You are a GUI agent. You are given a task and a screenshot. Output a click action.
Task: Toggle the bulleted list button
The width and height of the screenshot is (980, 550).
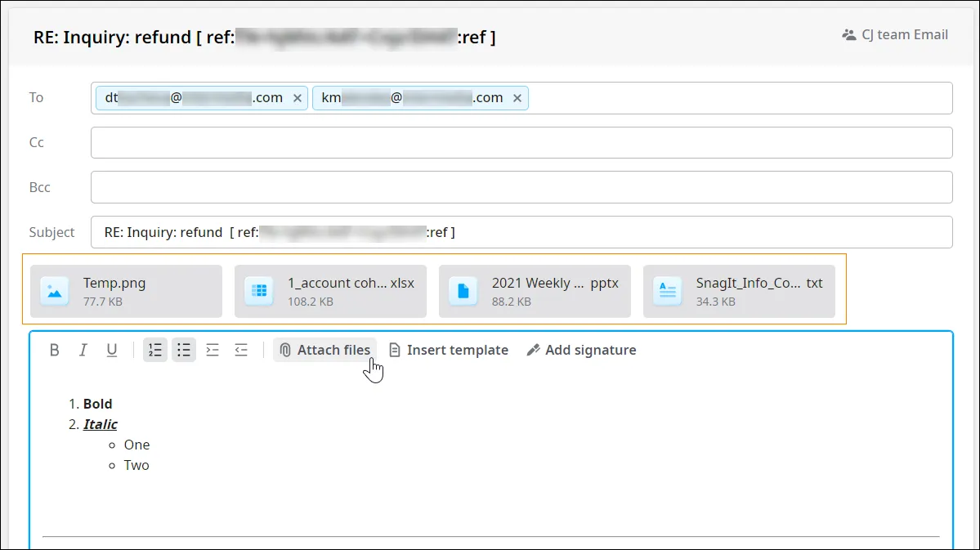pos(184,350)
